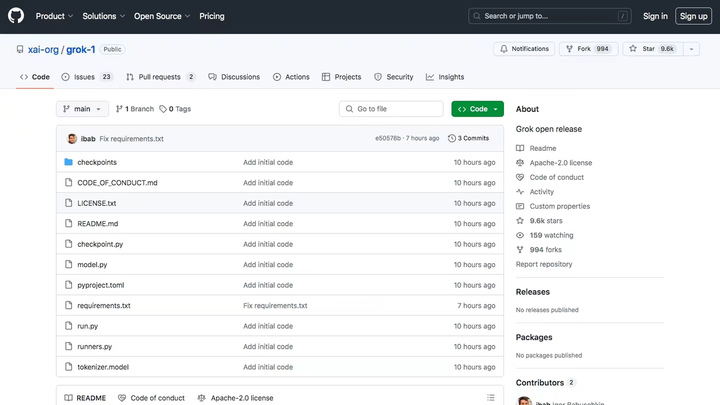Screen dimensions: 720x405
Task: Expand the star lists dropdown arrow
Action: (x=691, y=49)
